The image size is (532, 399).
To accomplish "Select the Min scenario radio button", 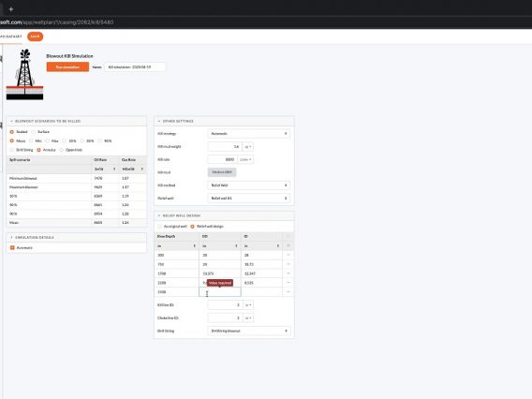I will tap(31, 140).
